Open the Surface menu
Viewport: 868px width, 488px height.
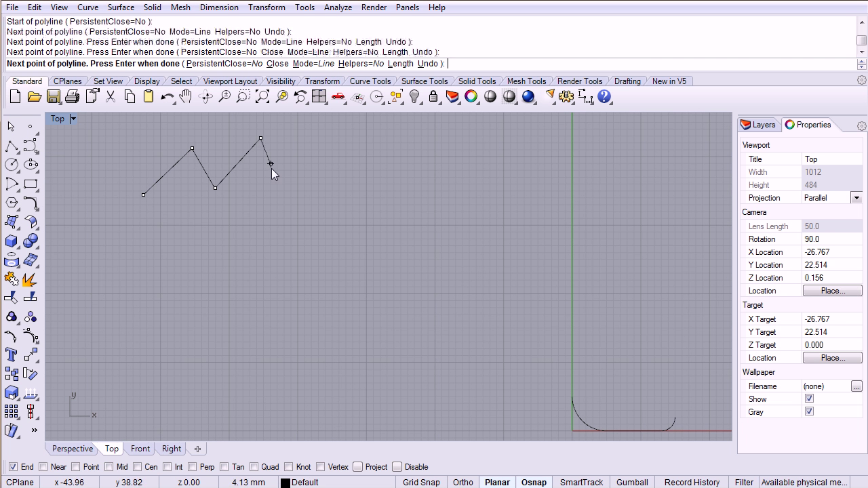click(x=121, y=7)
